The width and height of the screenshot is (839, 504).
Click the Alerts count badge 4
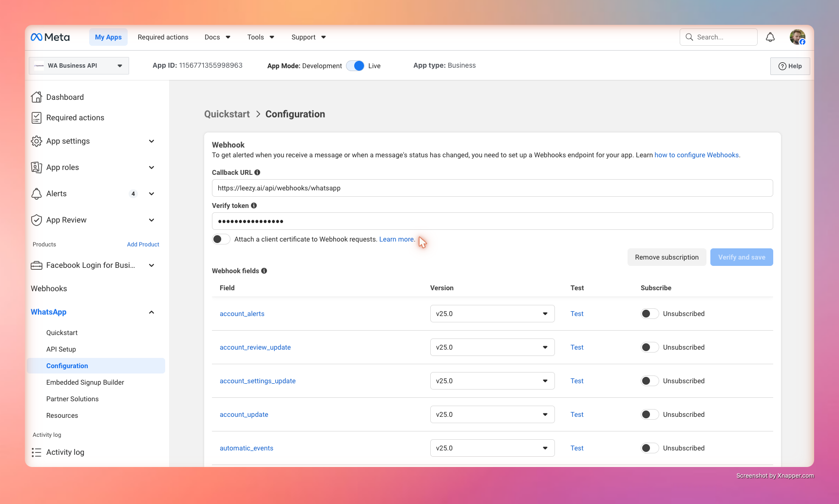(x=133, y=194)
